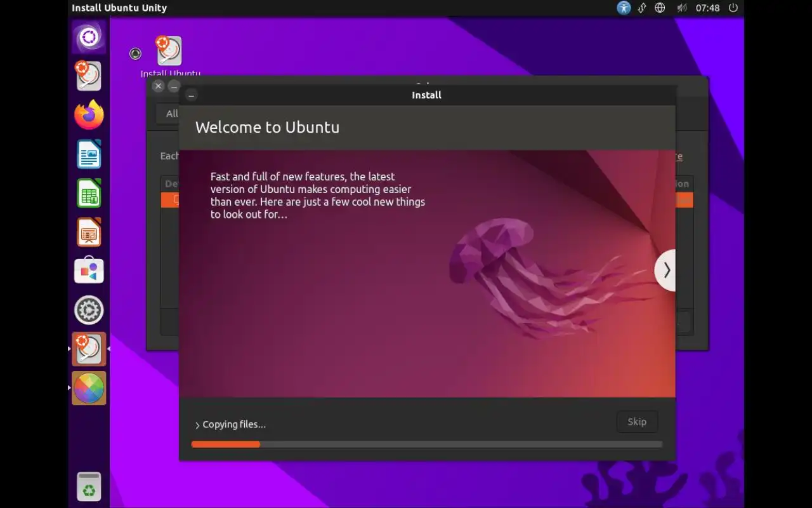Show the next slide with arrow button

(x=665, y=271)
